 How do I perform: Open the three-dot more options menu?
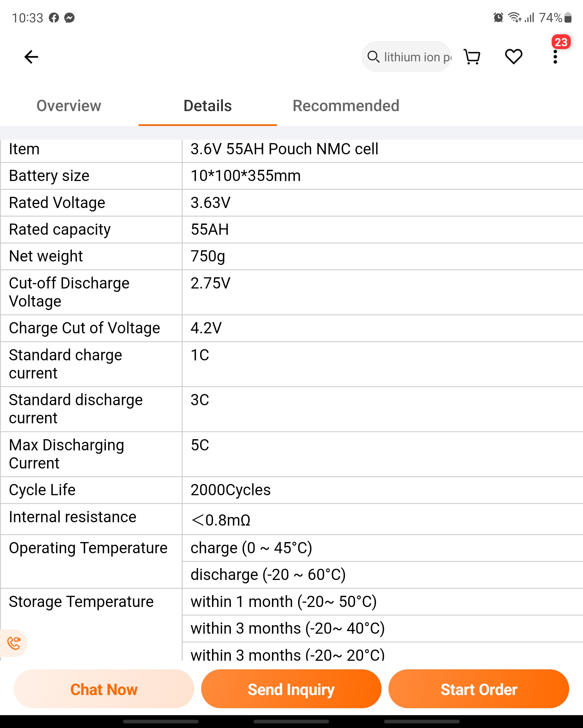pos(555,57)
